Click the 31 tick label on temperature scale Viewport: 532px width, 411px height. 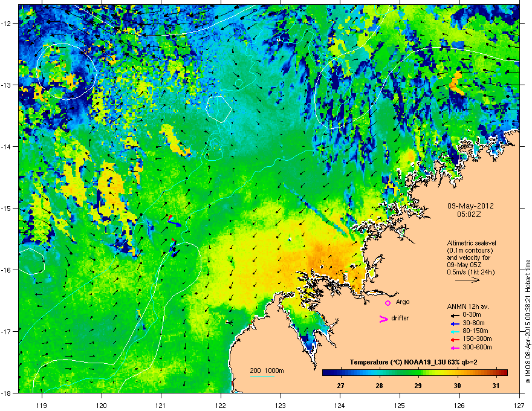pos(496,386)
